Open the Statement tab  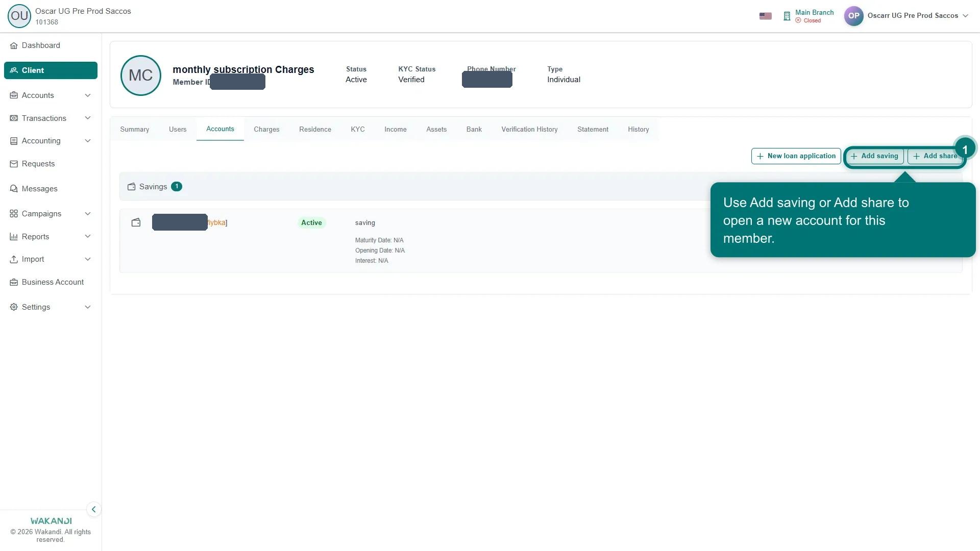[593, 130]
